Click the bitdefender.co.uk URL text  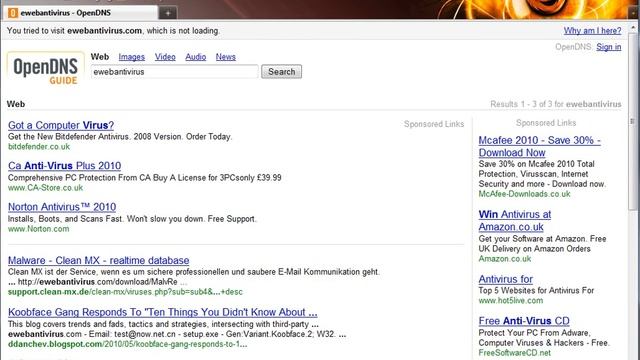(x=39, y=147)
